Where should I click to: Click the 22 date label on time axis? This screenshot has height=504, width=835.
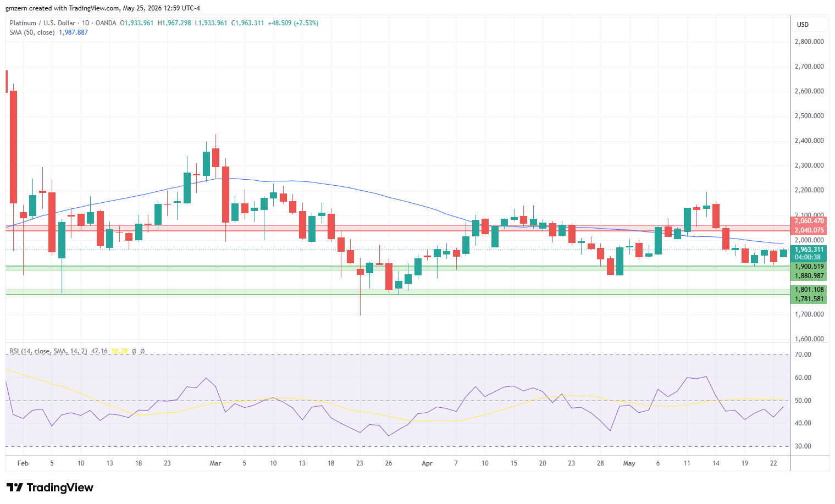(x=773, y=463)
